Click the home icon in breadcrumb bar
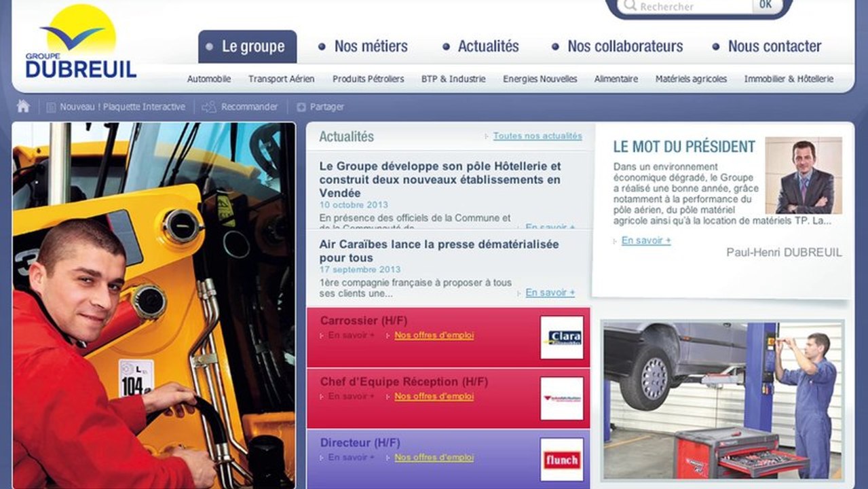The width and height of the screenshot is (868, 489). tap(23, 107)
